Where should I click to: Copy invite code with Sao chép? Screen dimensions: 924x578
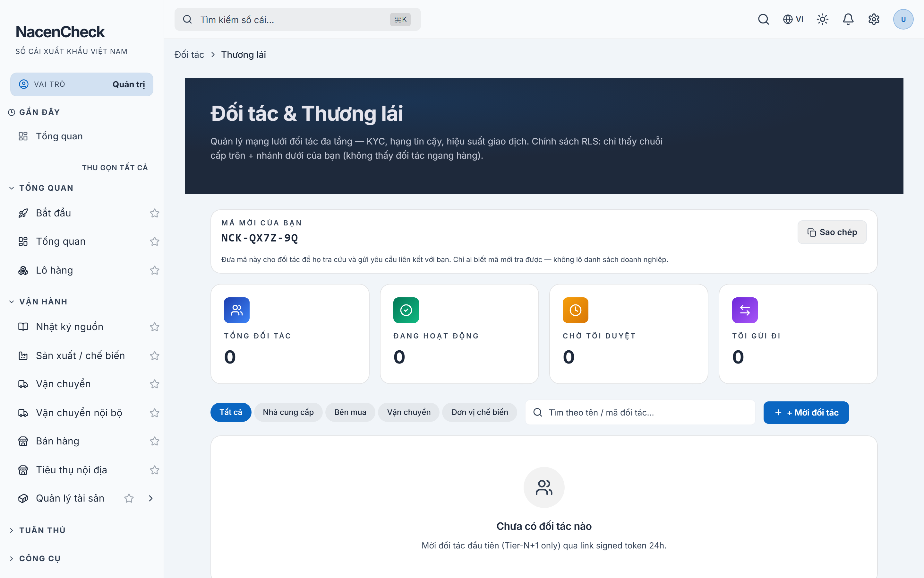[x=832, y=232]
